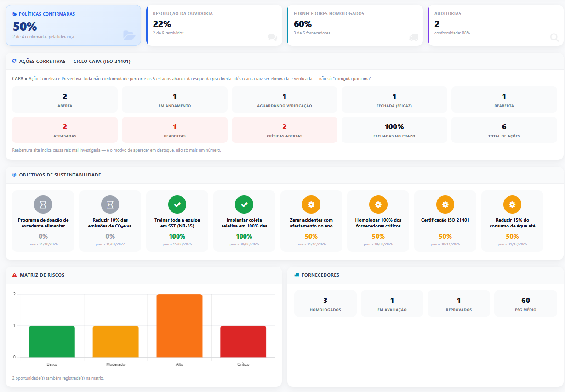The width and height of the screenshot is (565, 392).
Task: Click the gear icon for Zerar acidentes goal
Action: coord(311,204)
